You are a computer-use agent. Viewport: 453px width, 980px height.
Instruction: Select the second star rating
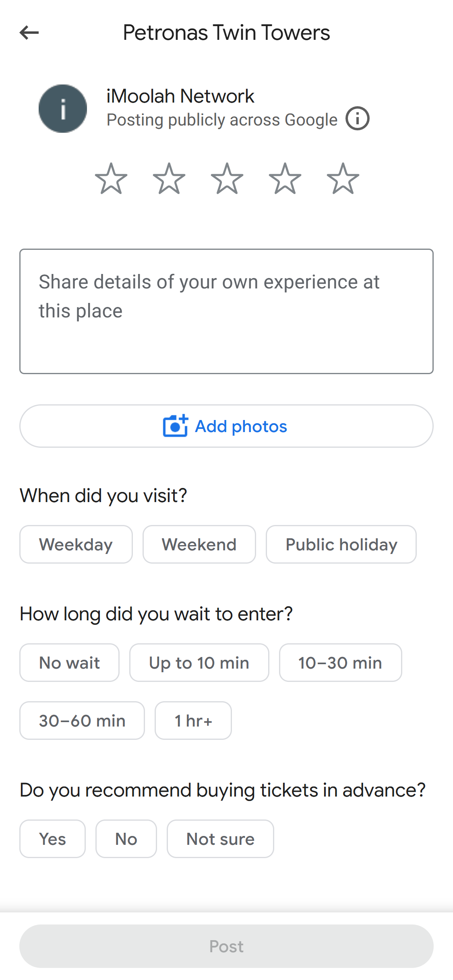click(x=169, y=179)
